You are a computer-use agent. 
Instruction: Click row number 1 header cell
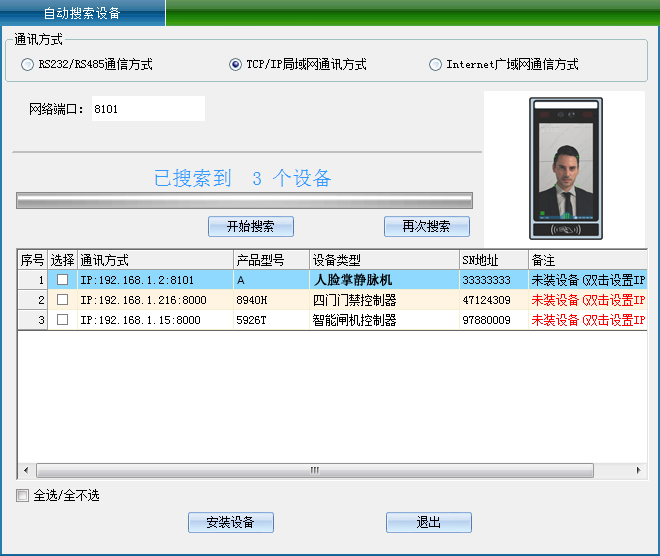(32, 280)
